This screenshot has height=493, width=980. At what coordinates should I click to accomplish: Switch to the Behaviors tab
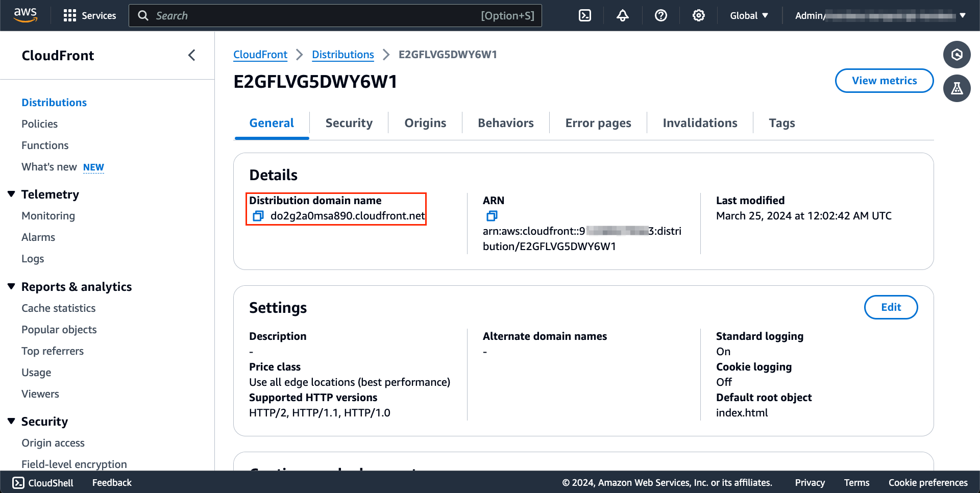click(x=506, y=123)
